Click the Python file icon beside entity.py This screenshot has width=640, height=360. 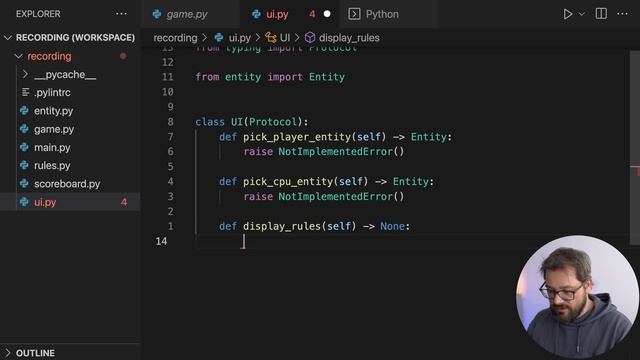coord(24,111)
